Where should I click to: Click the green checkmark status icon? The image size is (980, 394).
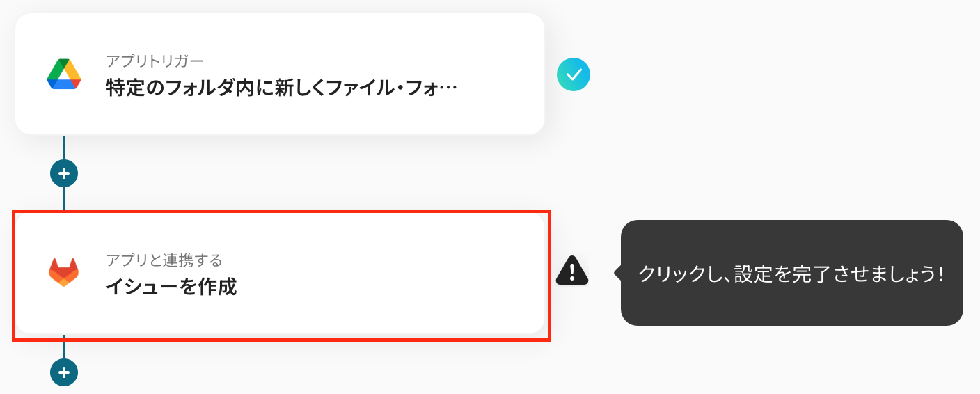pos(574,74)
